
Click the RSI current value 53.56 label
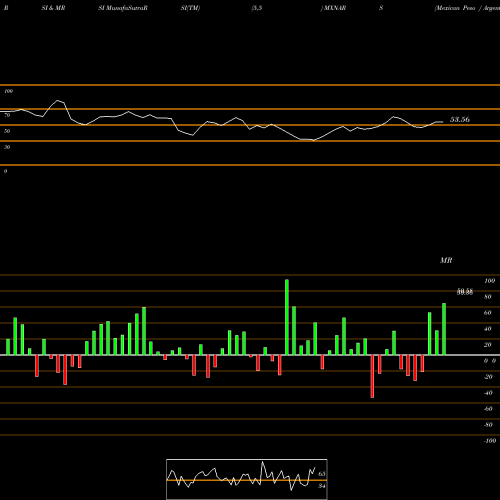pyautogui.click(x=460, y=120)
